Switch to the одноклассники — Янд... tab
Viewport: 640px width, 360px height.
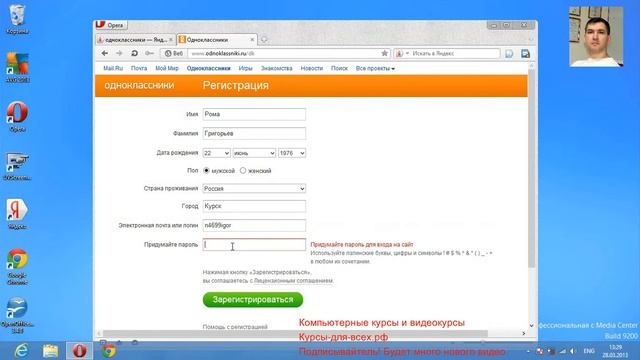[x=135, y=40]
